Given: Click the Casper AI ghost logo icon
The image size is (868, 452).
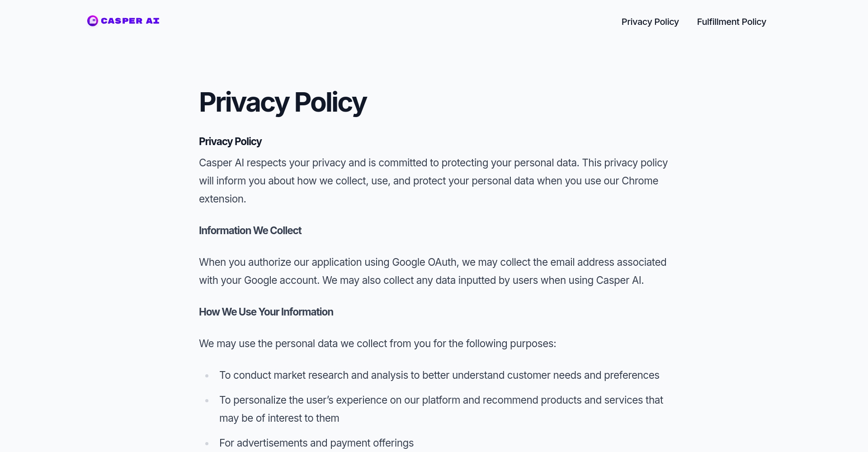Looking at the screenshot, I should click(93, 21).
